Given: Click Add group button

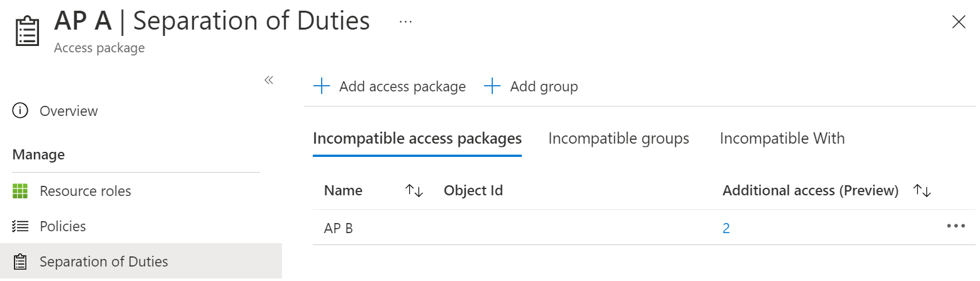Looking at the screenshot, I should [531, 86].
